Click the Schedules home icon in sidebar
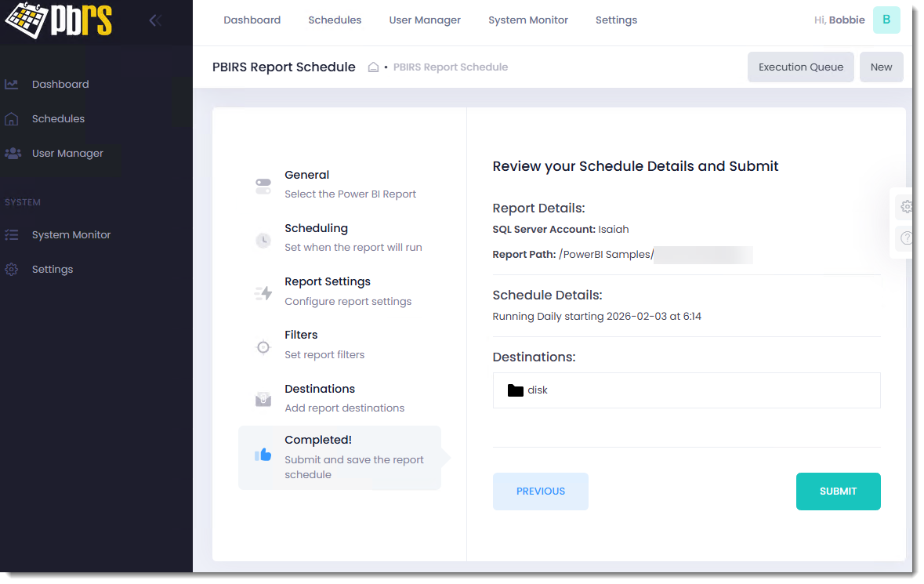The image size is (924, 584). (12, 119)
